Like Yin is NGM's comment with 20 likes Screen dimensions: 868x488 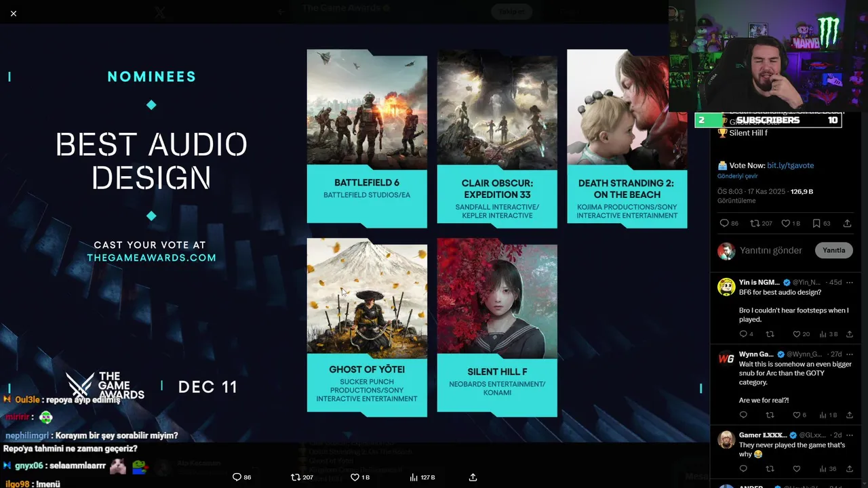[x=801, y=333]
